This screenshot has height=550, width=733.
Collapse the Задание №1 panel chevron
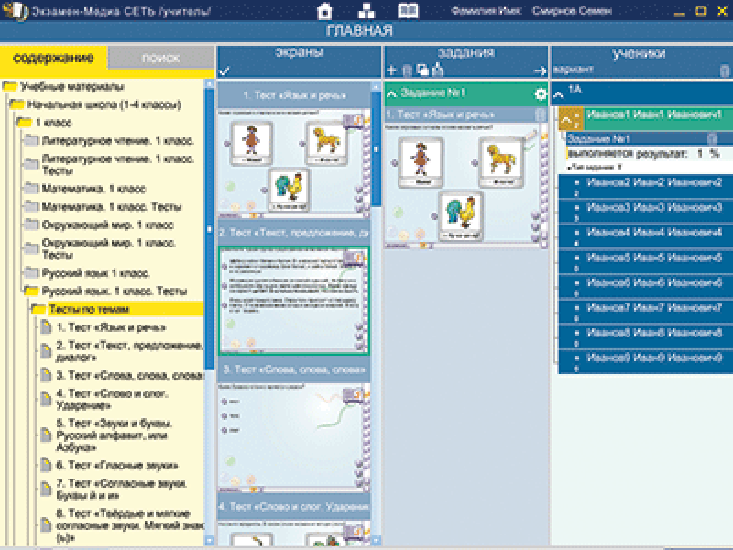tap(392, 94)
